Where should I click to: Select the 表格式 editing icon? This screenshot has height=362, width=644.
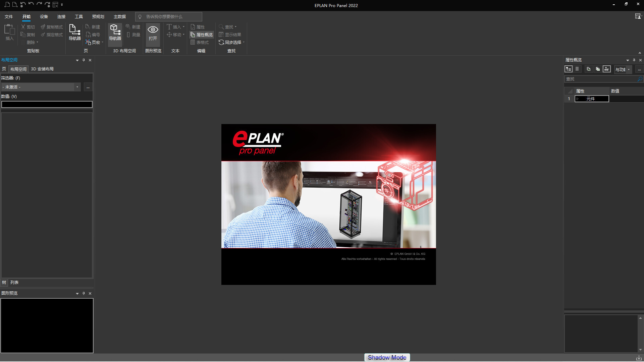click(200, 42)
